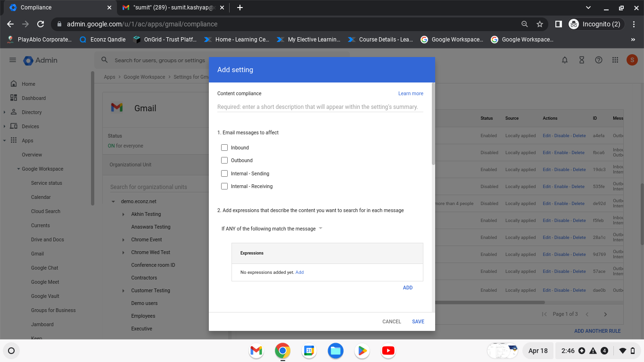
Task: Open Play Store from the shelf
Action: coord(362,351)
